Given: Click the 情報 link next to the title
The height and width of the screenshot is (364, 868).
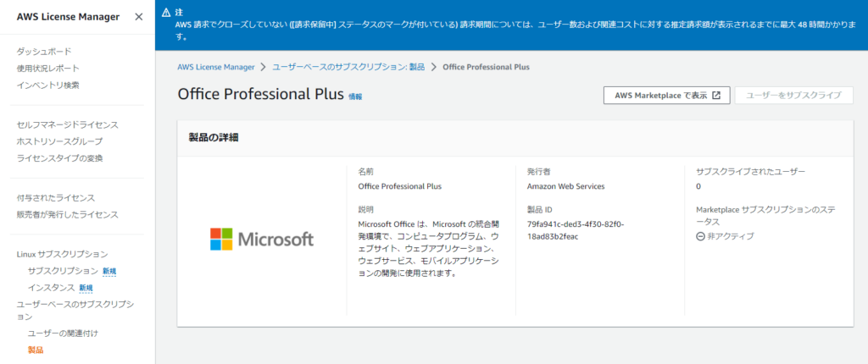Looking at the screenshot, I should pos(355,97).
